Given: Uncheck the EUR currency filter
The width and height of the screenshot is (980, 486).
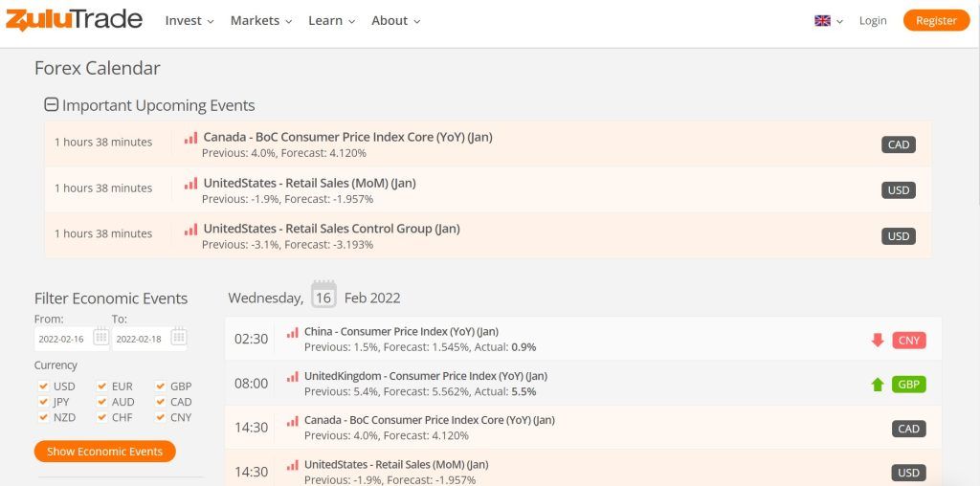Looking at the screenshot, I should [101, 387].
